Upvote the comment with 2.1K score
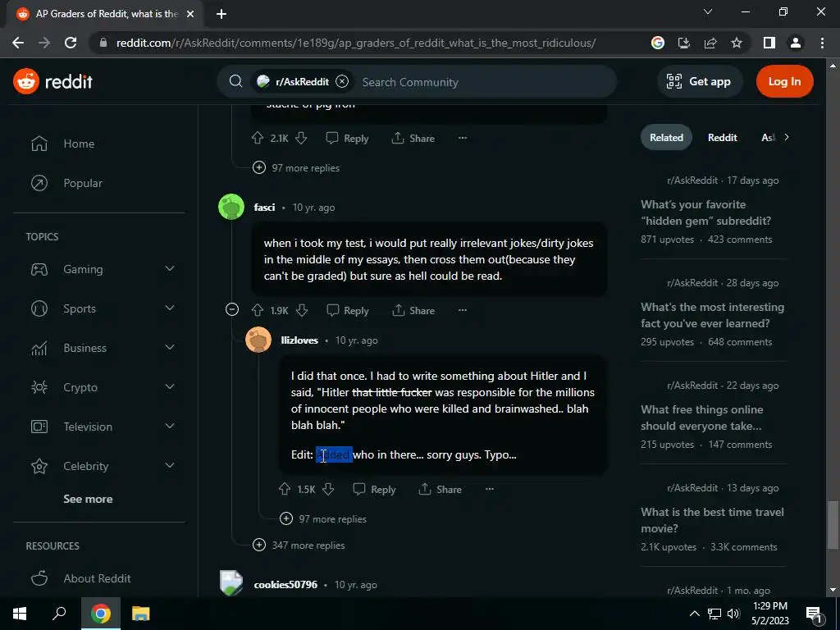The height and width of the screenshot is (630, 840). click(258, 138)
